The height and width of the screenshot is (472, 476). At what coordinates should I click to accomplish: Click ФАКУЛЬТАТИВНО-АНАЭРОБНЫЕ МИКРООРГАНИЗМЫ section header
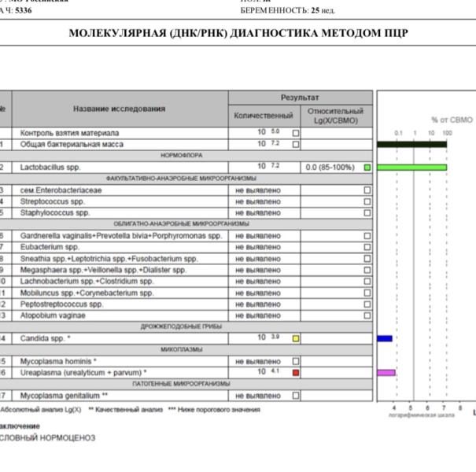click(x=182, y=179)
